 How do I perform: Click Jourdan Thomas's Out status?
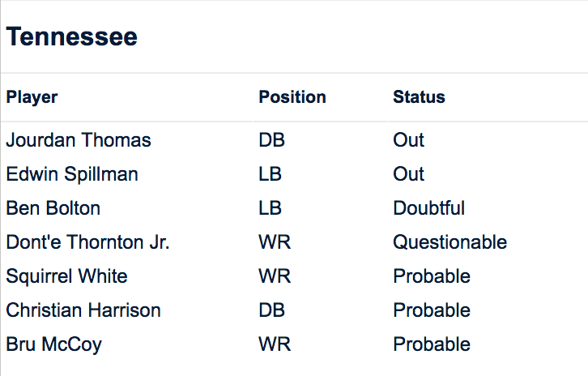[409, 140]
